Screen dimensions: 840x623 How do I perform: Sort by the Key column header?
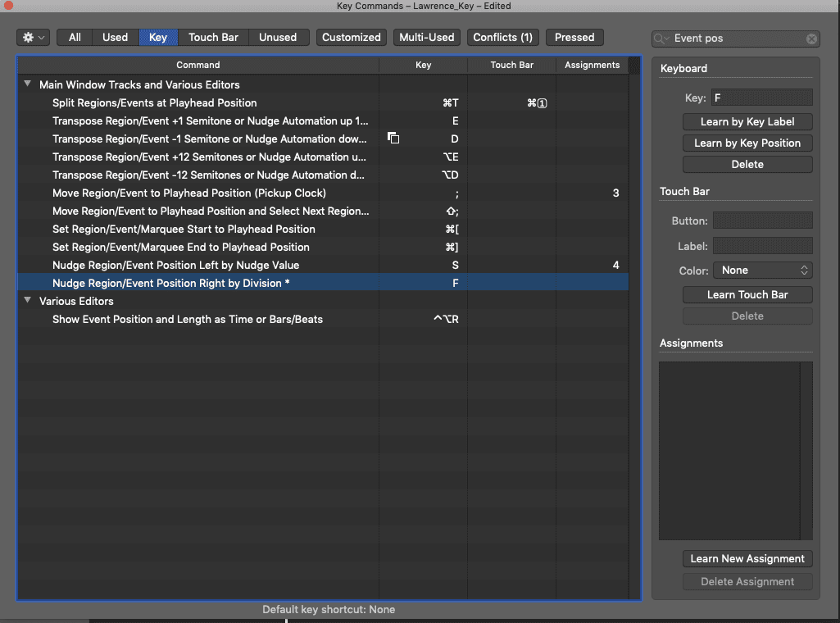click(x=423, y=65)
